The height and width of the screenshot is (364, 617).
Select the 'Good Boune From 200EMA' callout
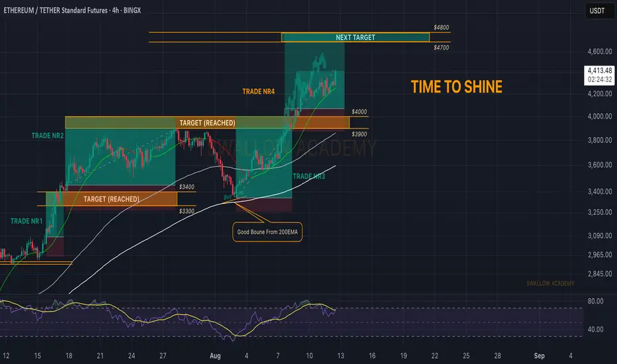[x=267, y=232]
